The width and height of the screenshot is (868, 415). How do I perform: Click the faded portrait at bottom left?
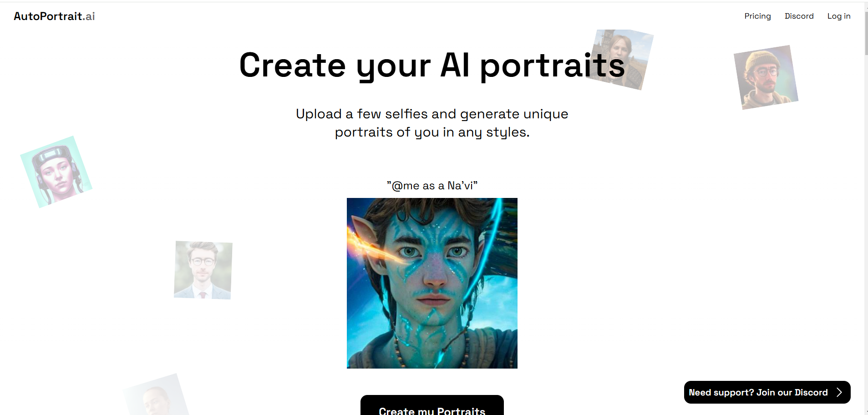tap(157, 395)
